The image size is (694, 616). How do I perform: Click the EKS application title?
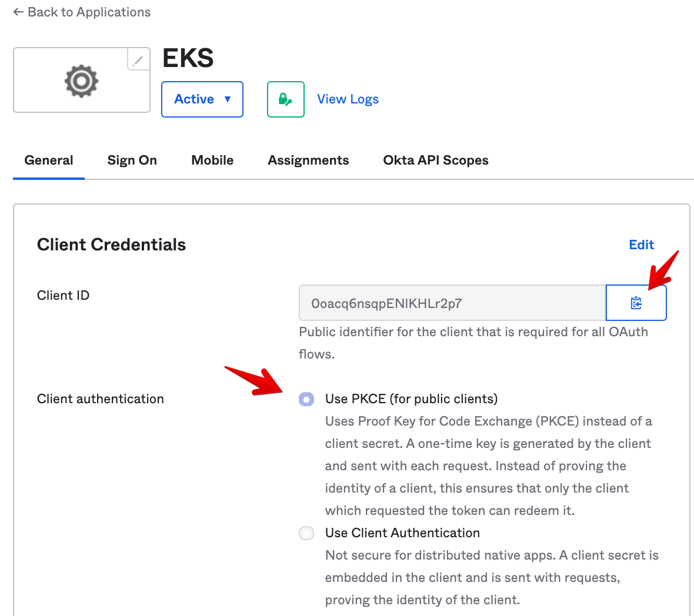[x=188, y=58]
